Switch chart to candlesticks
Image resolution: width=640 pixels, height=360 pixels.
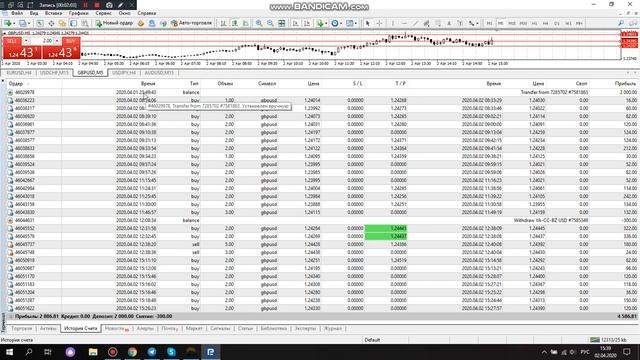point(235,23)
